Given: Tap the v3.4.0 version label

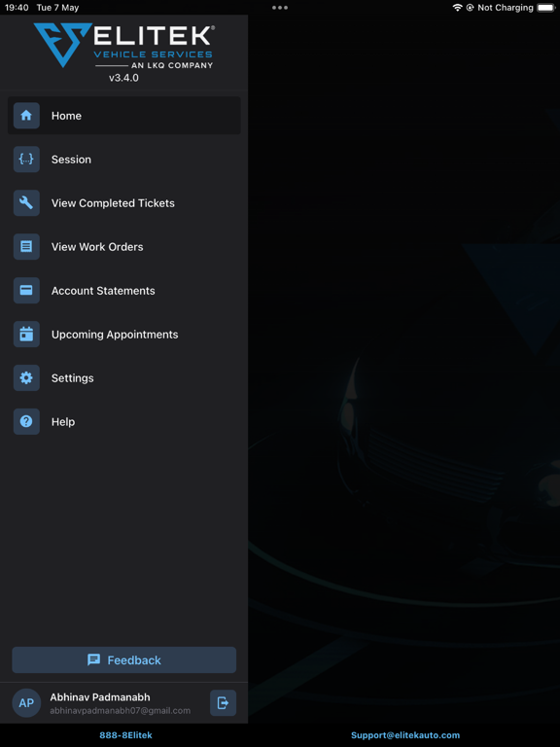Looking at the screenshot, I should (123, 78).
